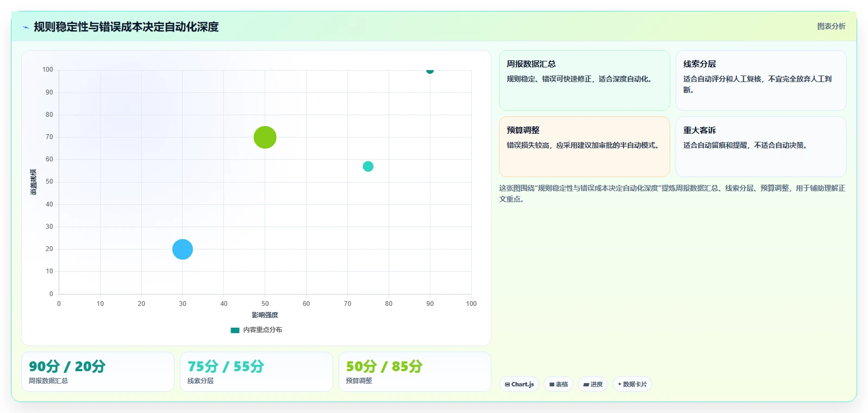Click the lightning icon beside the title
Viewport: 868px width, 413px height.
pos(26,27)
